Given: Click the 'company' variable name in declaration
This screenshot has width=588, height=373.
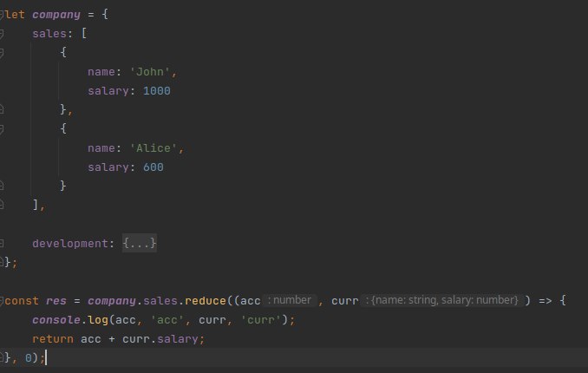Looking at the screenshot, I should pos(56,15).
